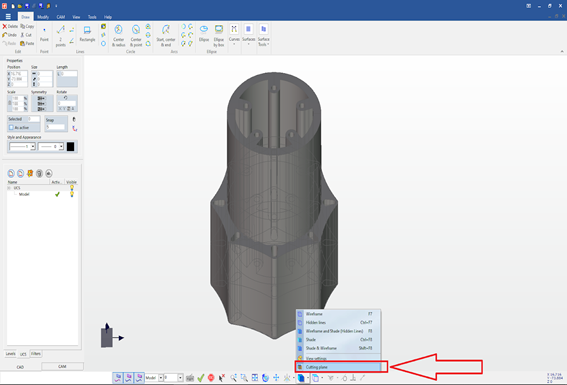Toggle the UCS visibility light bulb
The width and height of the screenshot is (567, 385).
[x=72, y=188]
